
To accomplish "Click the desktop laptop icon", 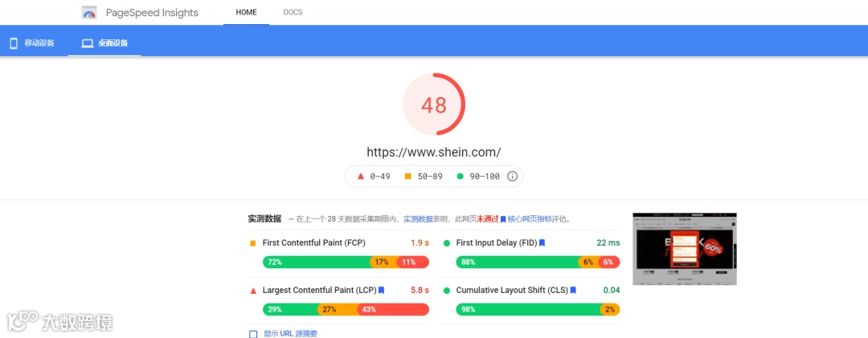I will pyautogui.click(x=88, y=43).
